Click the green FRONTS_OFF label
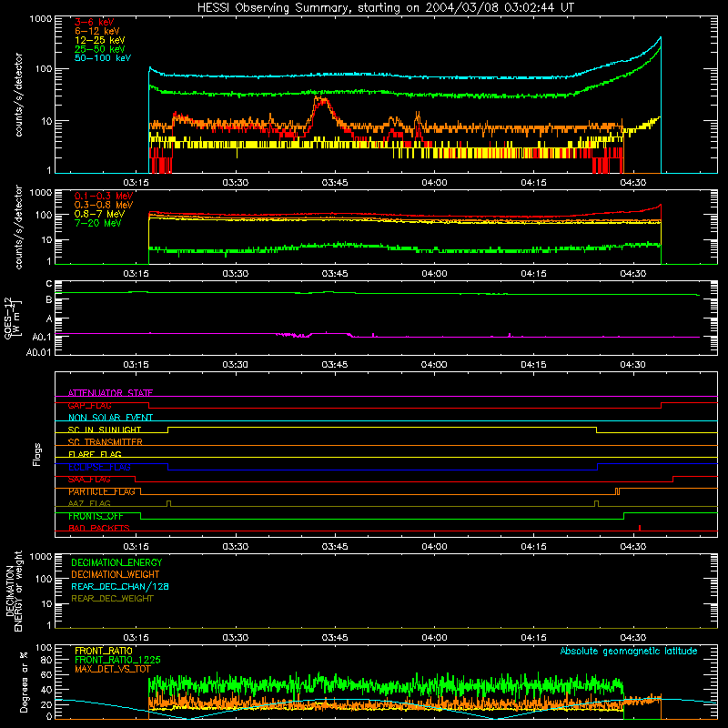The width and height of the screenshot is (728, 728). pos(96,516)
